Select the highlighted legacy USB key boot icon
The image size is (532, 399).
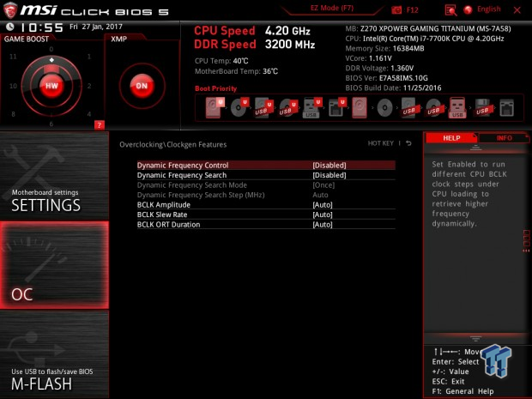point(457,108)
